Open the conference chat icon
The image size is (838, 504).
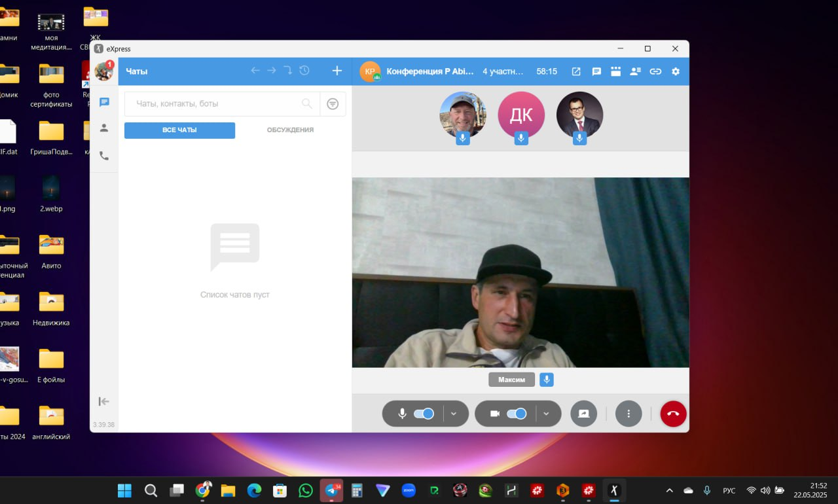tap(596, 71)
